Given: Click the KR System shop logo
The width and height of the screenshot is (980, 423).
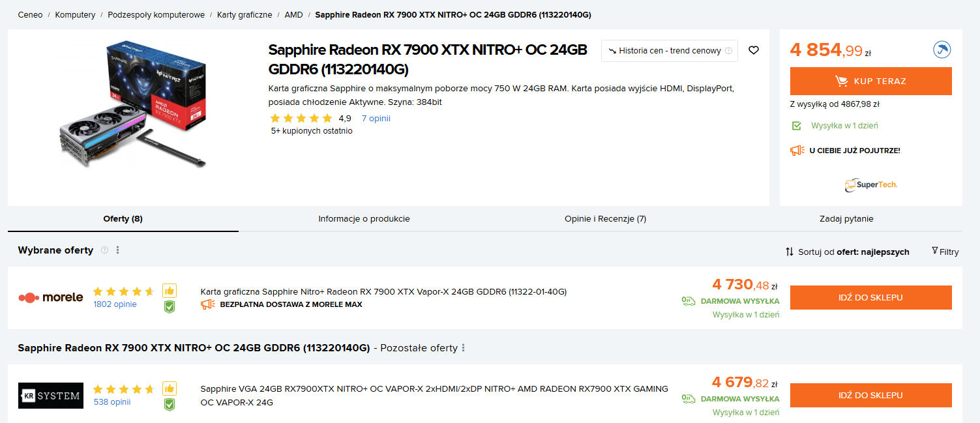Looking at the screenshot, I should [51, 395].
